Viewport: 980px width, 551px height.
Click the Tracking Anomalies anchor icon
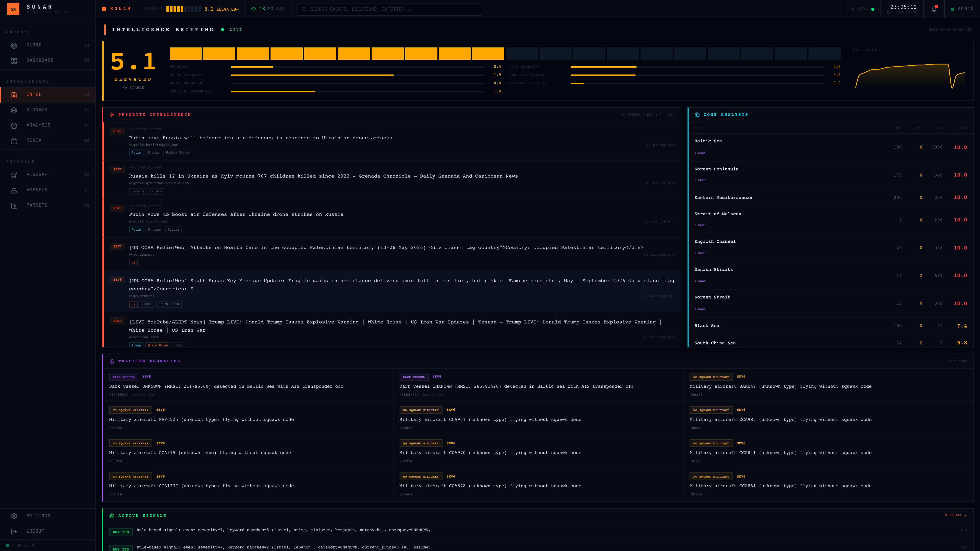[112, 361]
